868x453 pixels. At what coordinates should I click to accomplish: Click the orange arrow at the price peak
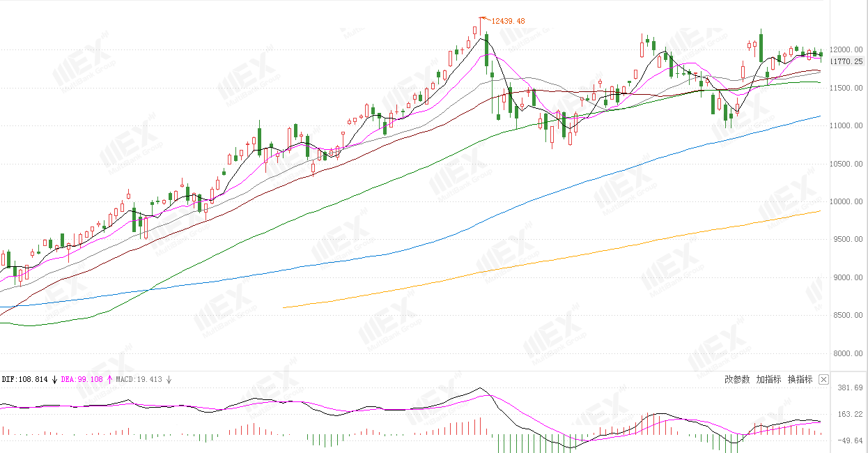coord(484,19)
